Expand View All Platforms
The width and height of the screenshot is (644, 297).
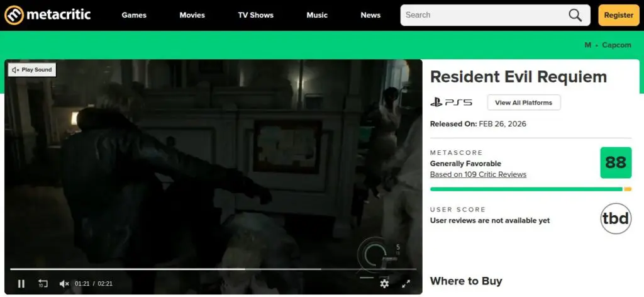point(523,103)
